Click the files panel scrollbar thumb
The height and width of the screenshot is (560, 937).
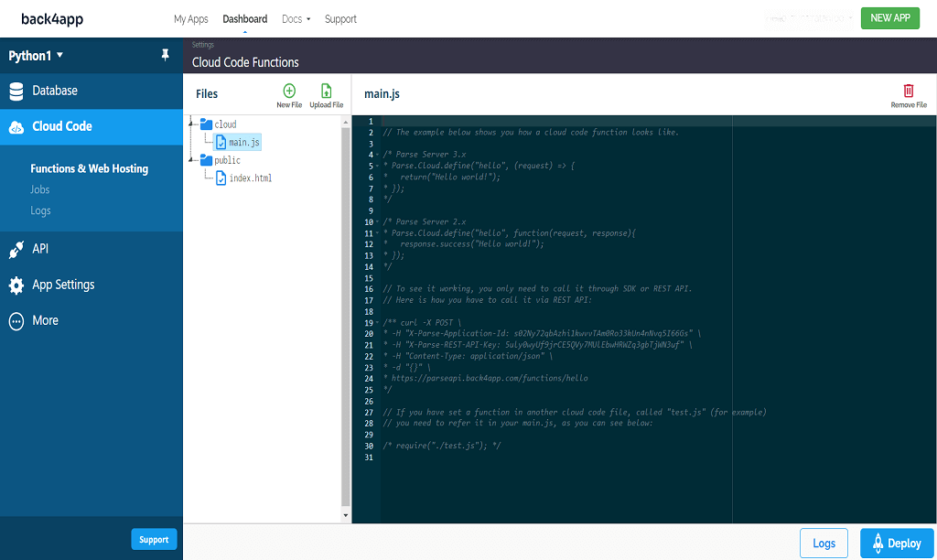pyautogui.click(x=345, y=317)
